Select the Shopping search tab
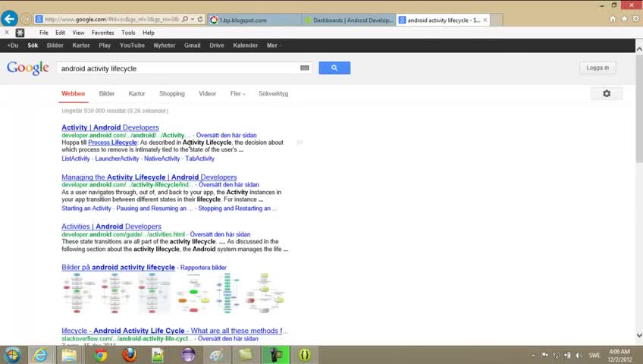 [x=172, y=93]
